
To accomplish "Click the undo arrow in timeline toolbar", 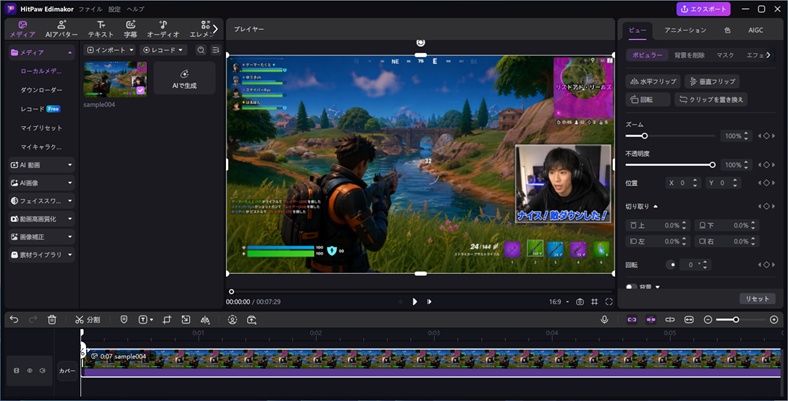I will click(x=14, y=320).
